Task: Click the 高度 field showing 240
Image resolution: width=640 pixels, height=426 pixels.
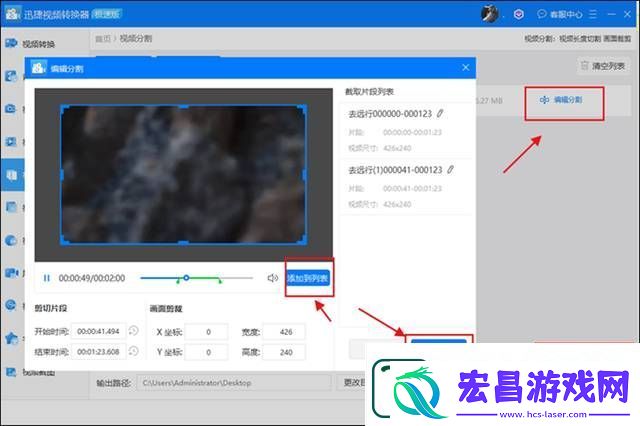Action: pyautogui.click(x=284, y=352)
